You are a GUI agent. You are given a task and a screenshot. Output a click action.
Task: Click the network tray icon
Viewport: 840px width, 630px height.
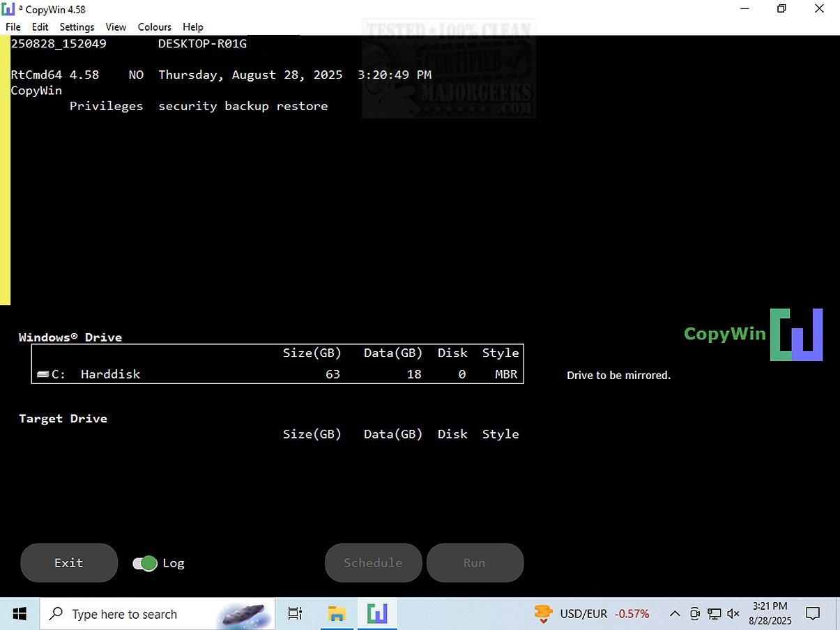(x=714, y=614)
